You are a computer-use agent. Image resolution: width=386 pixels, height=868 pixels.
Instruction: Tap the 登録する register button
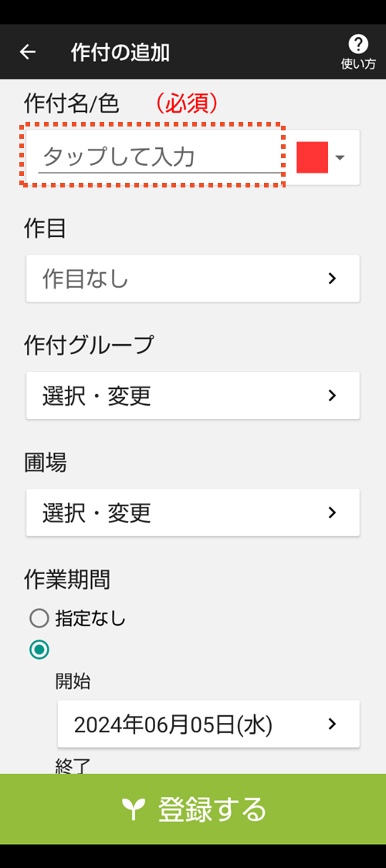click(x=193, y=809)
